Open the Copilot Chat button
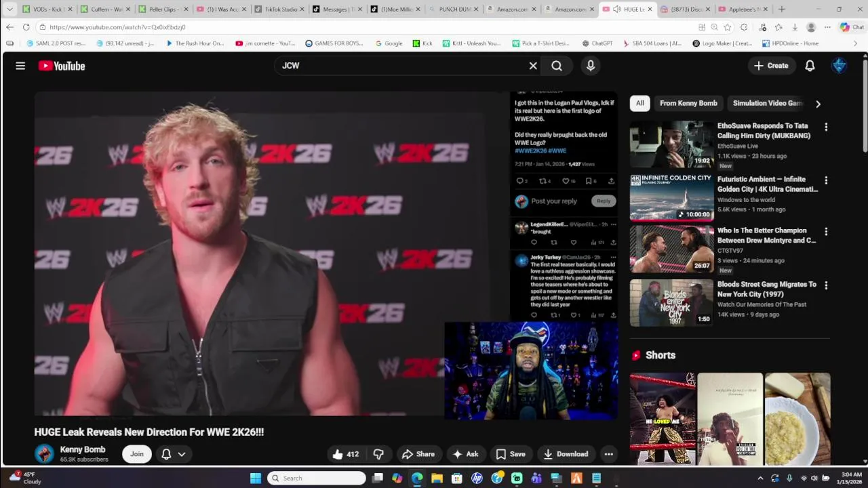This screenshot has width=868, height=488. tap(852, 27)
